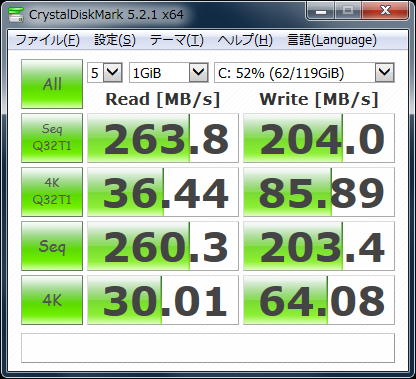
Task: Start the plain Seq benchmark
Action: pos(52,246)
